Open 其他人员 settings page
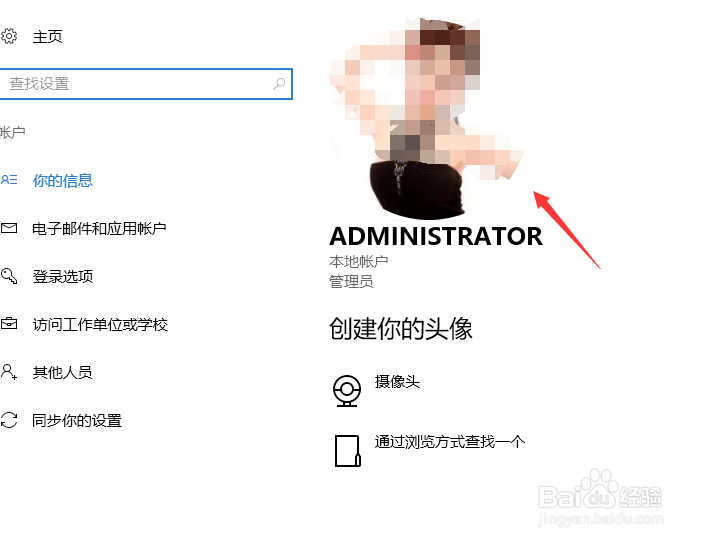 62,373
